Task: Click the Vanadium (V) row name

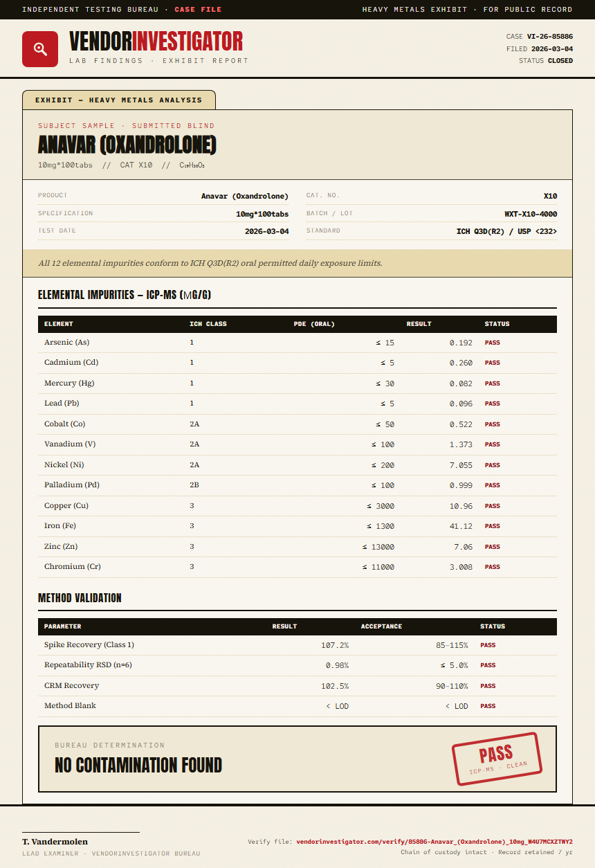Action: pos(70,444)
